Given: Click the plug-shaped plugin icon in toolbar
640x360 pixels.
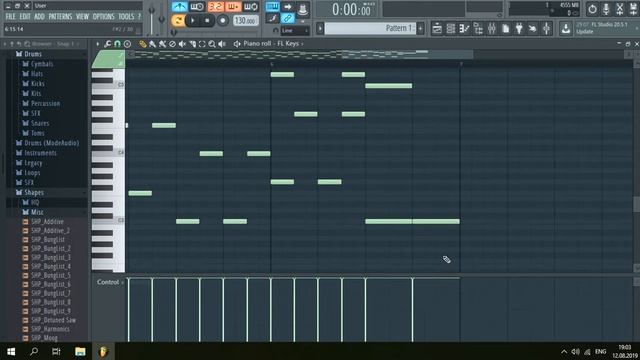Looking at the screenshot, I should [x=519, y=29].
